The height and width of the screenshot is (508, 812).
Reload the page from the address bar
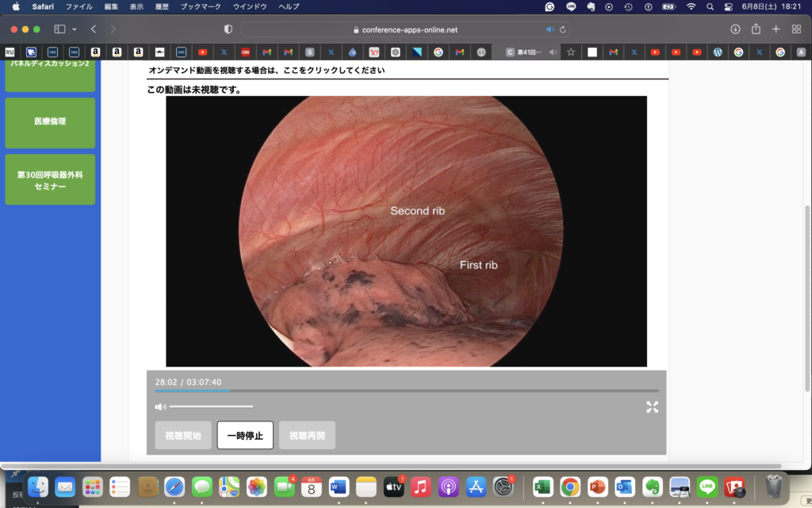(x=562, y=29)
